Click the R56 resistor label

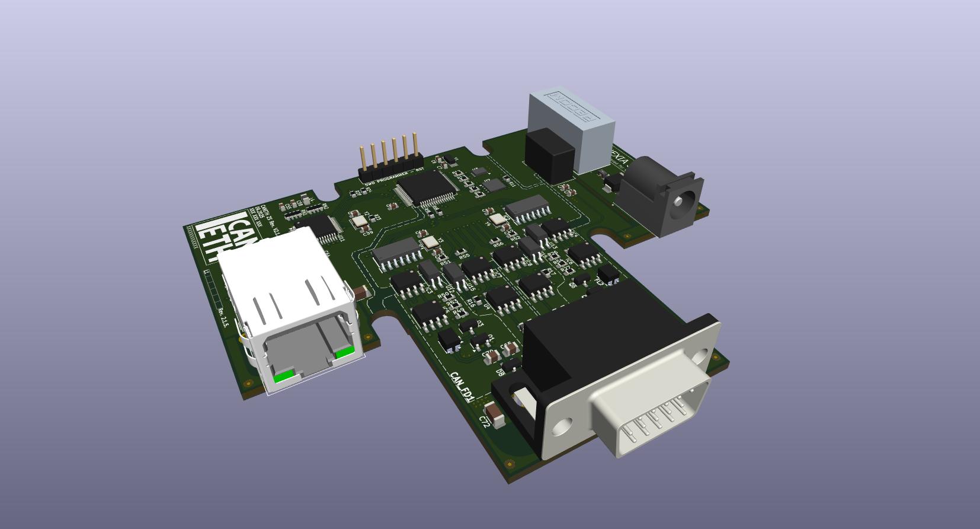(498, 243)
